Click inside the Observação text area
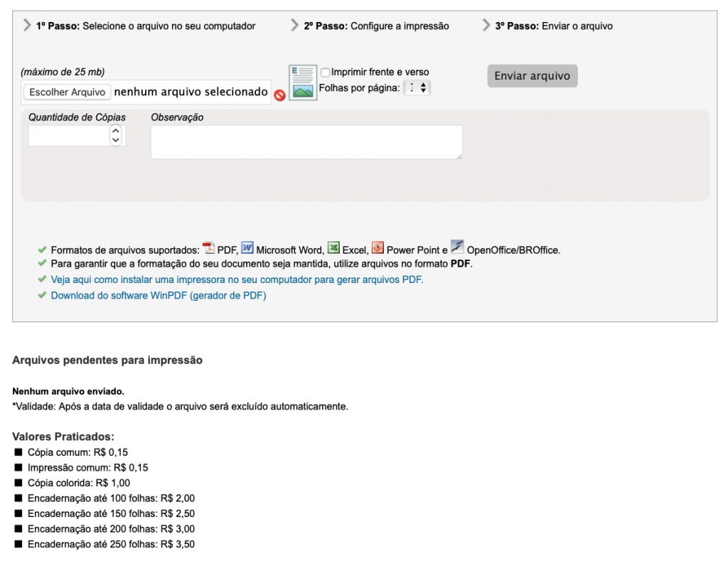The image size is (728, 566). (x=306, y=142)
